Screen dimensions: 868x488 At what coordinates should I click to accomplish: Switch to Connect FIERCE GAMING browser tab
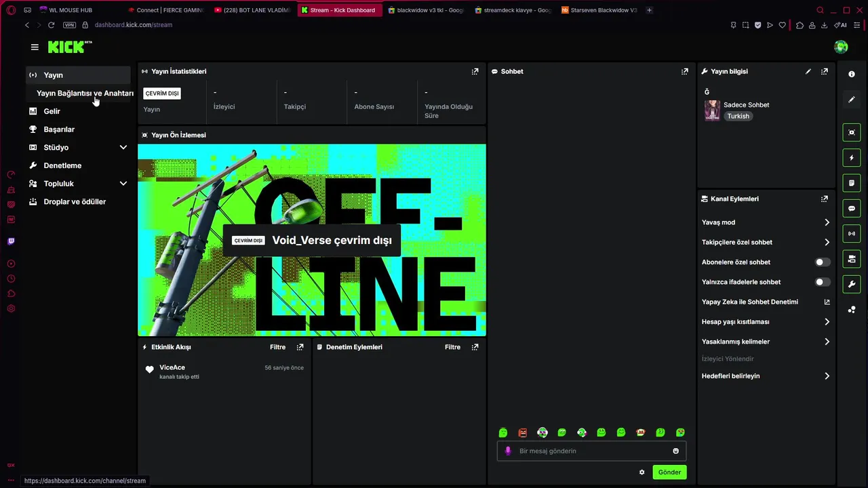pyautogui.click(x=165, y=10)
